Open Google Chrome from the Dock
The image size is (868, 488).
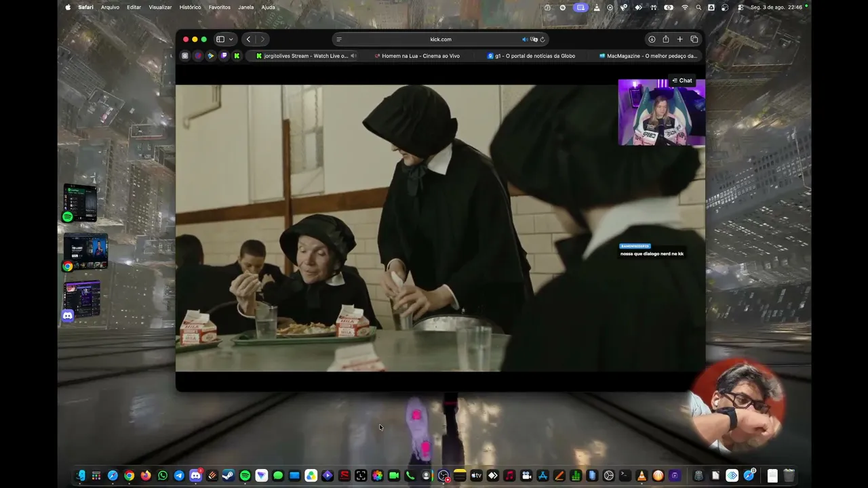click(130, 476)
